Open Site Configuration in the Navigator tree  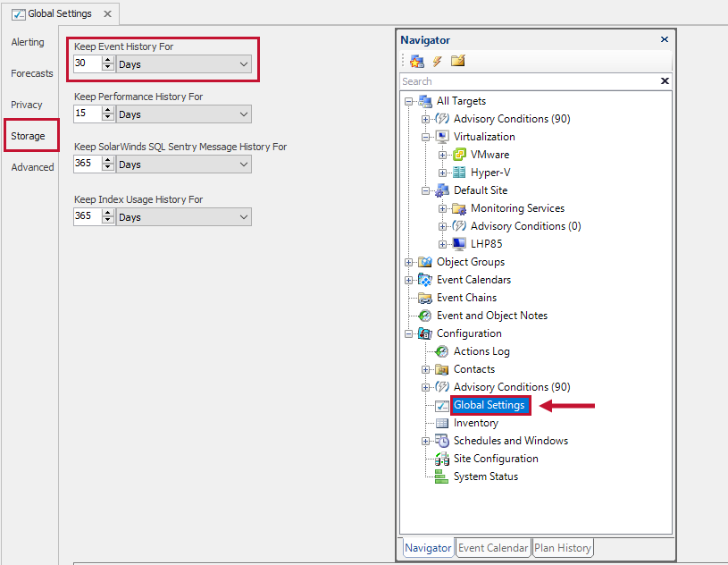point(496,458)
